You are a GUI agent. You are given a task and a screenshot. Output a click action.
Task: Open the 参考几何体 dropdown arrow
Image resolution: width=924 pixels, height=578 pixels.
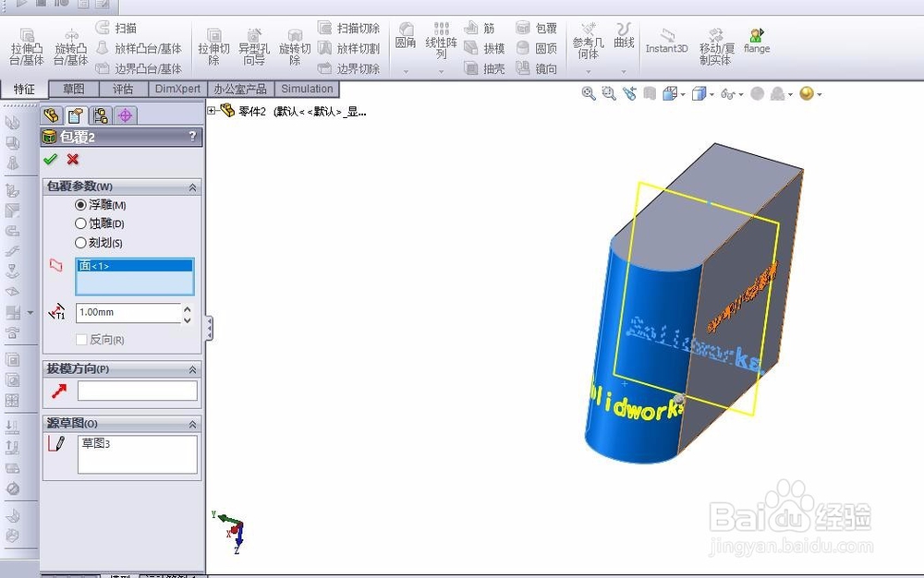588,72
